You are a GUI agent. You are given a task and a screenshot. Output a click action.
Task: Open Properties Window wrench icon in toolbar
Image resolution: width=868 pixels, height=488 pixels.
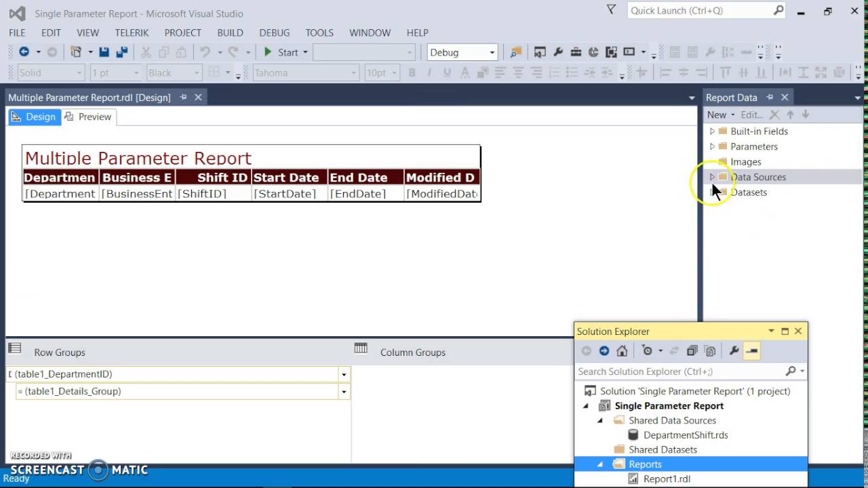tap(558, 52)
